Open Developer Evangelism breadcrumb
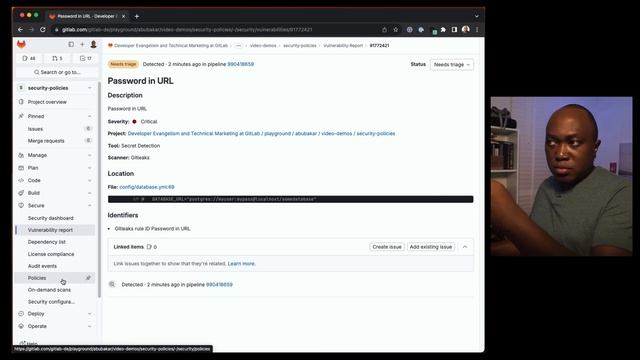 [171, 46]
